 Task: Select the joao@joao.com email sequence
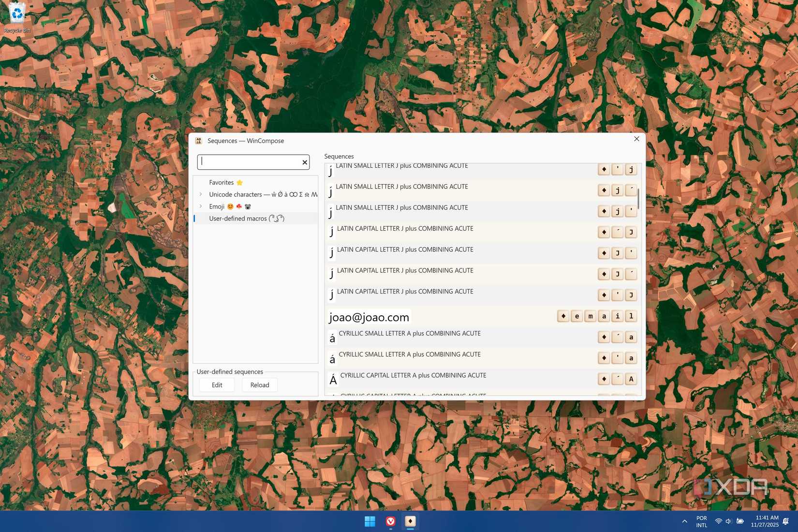coord(369,317)
